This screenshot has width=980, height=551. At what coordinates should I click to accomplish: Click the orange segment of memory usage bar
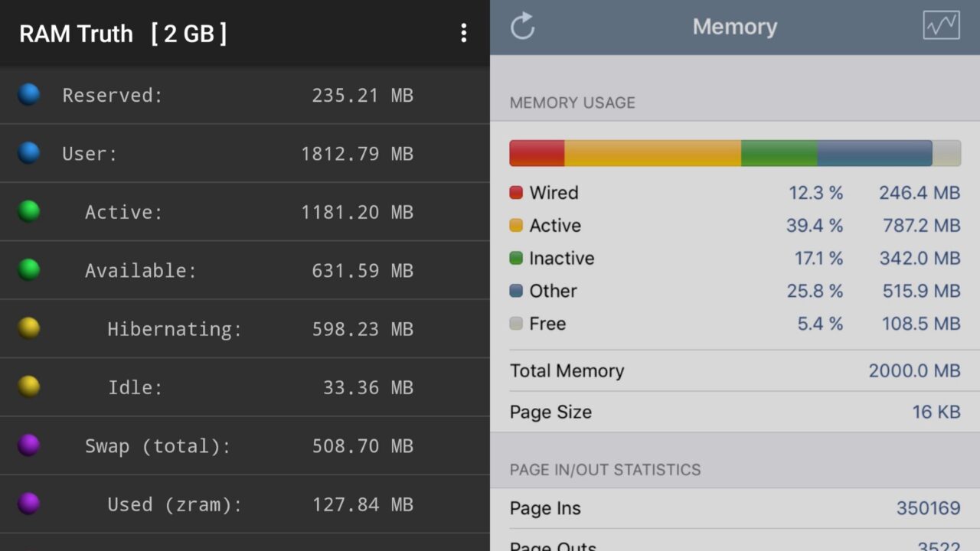coord(652,153)
